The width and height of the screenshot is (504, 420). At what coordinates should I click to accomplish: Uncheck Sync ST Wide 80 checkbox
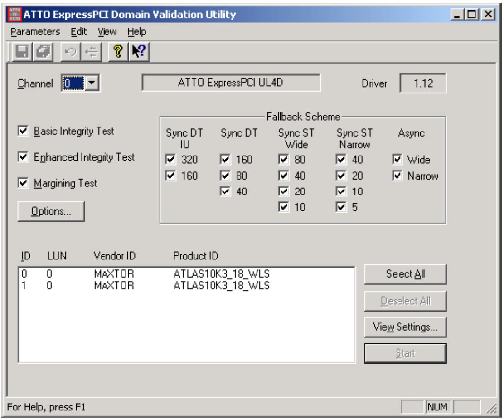(x=283, y=159)
